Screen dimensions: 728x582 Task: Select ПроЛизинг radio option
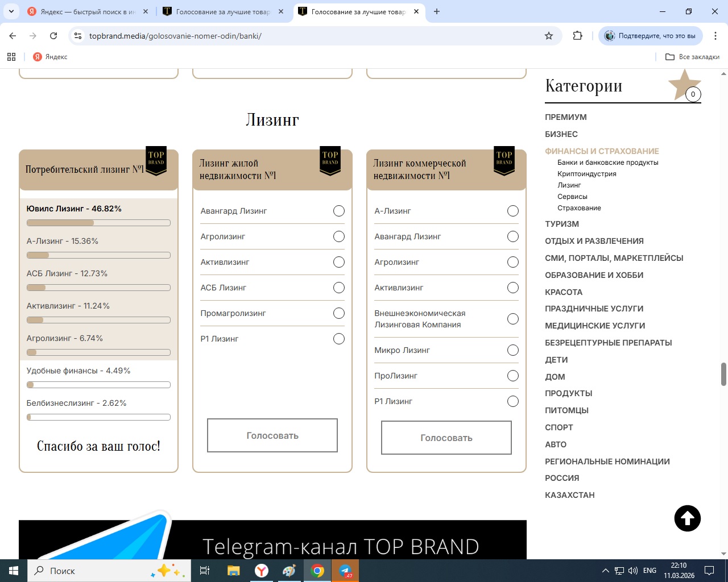click(513, 376)
